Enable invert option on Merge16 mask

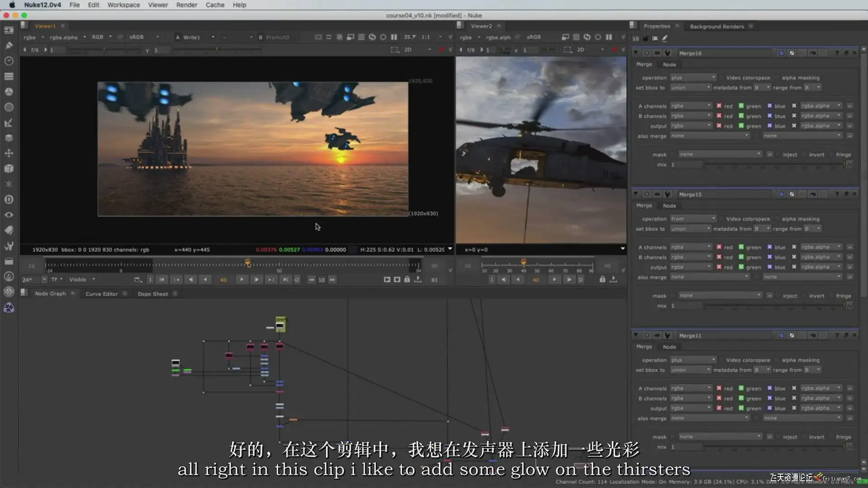[805, 155]
